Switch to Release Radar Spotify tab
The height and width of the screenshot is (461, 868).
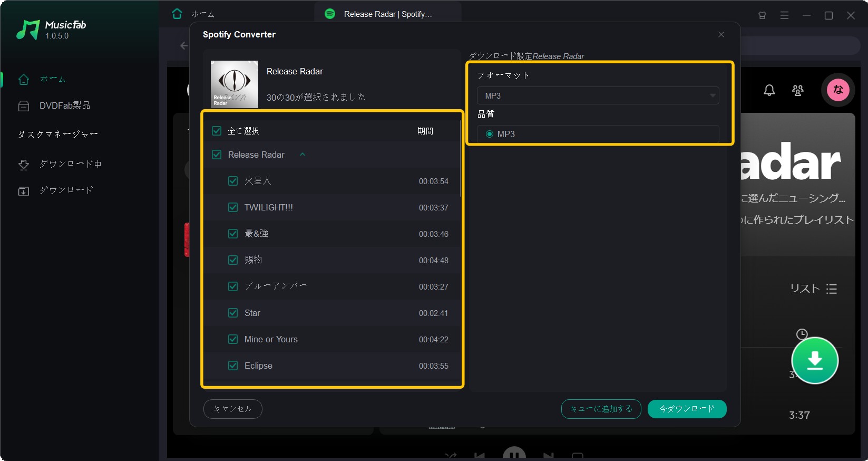pos(388,14)
